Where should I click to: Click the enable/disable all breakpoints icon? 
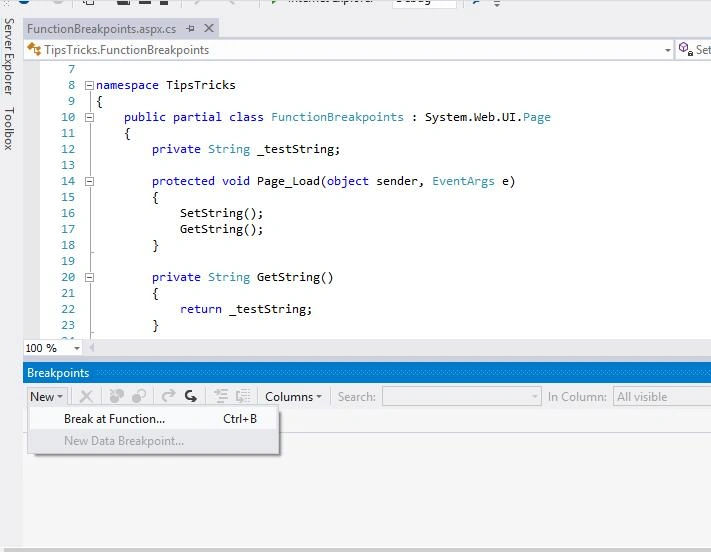139,396
